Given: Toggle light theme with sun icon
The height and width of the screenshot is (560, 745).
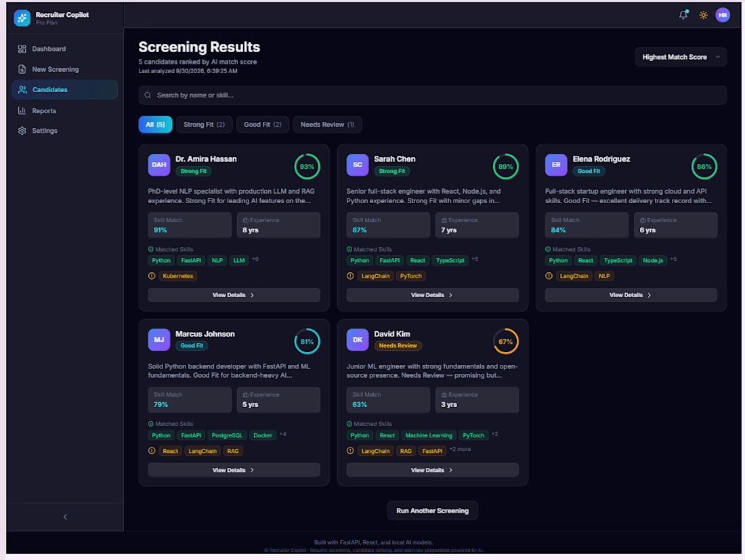Looking at the screenshot, I should (703, 15).
